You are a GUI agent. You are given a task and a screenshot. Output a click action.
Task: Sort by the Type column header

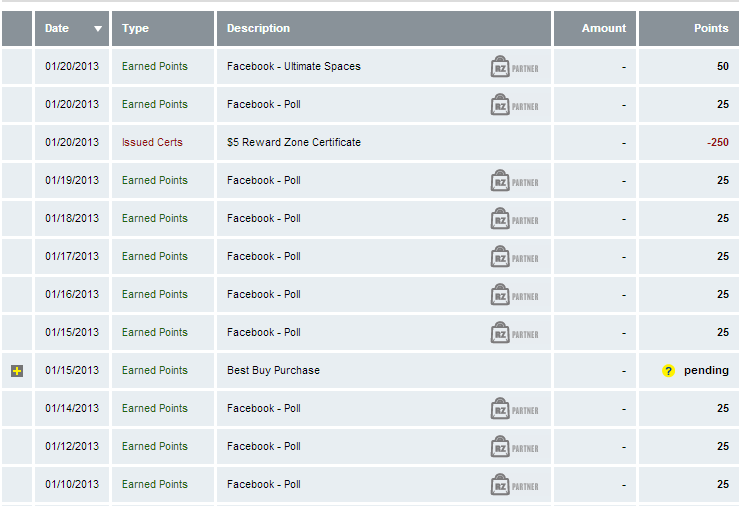point(163,29)
